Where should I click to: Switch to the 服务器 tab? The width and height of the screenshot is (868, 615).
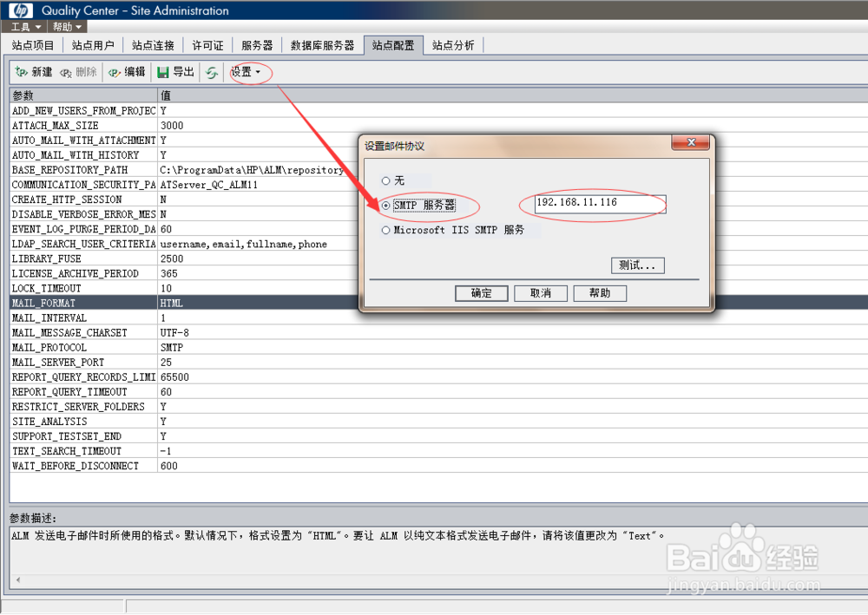[x=257, y=45]
